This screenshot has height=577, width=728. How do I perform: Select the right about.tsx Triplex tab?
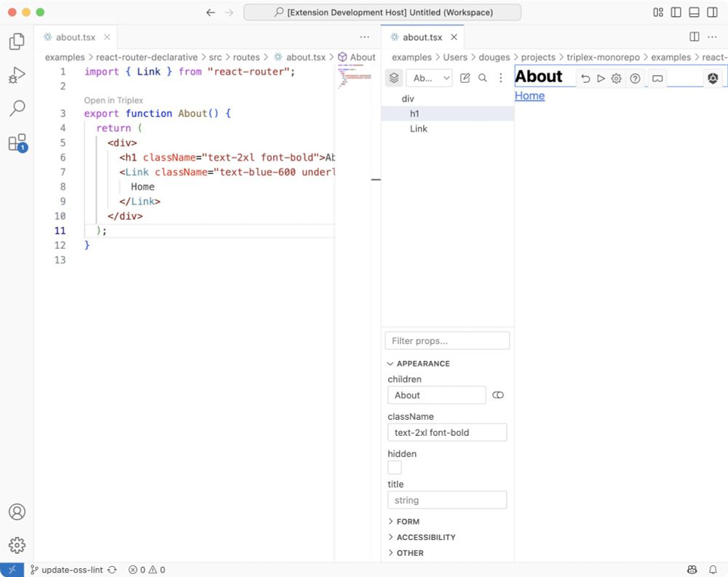point(422,37)
